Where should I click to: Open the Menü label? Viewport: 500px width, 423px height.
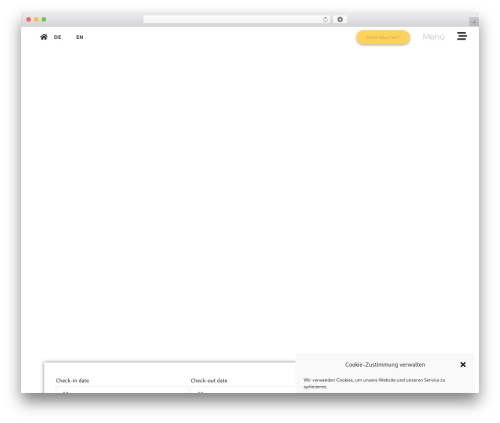click(x=433, y=37)
